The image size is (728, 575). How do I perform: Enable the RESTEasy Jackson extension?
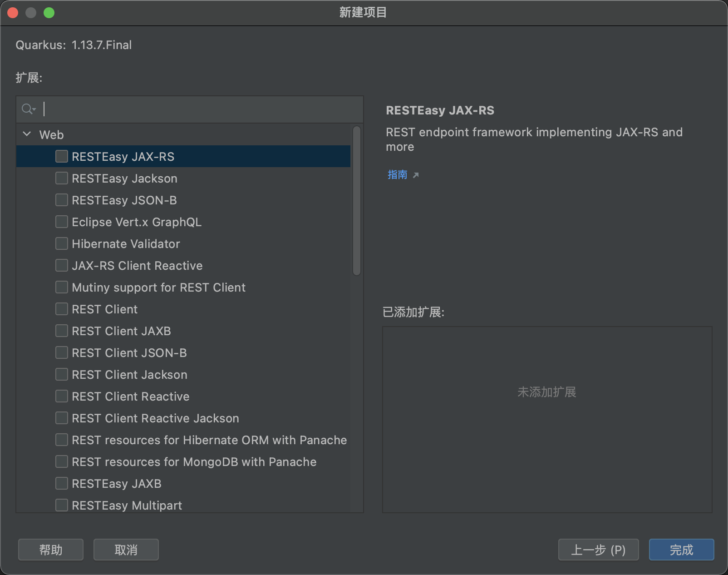[62, 178]
